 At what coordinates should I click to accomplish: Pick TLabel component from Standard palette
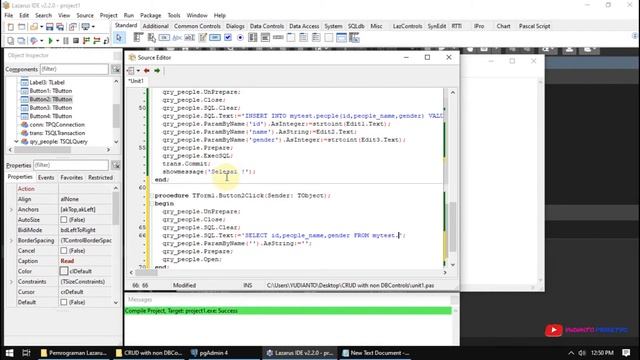pyautogui.click(x=177, y=38)
